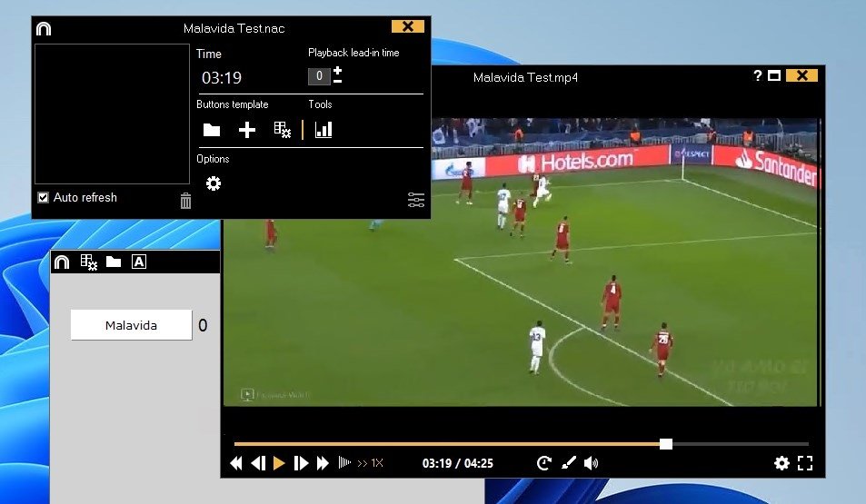Open grid settings in the button panel toolbar
866x504 pixels.
(x=88, y=262)
